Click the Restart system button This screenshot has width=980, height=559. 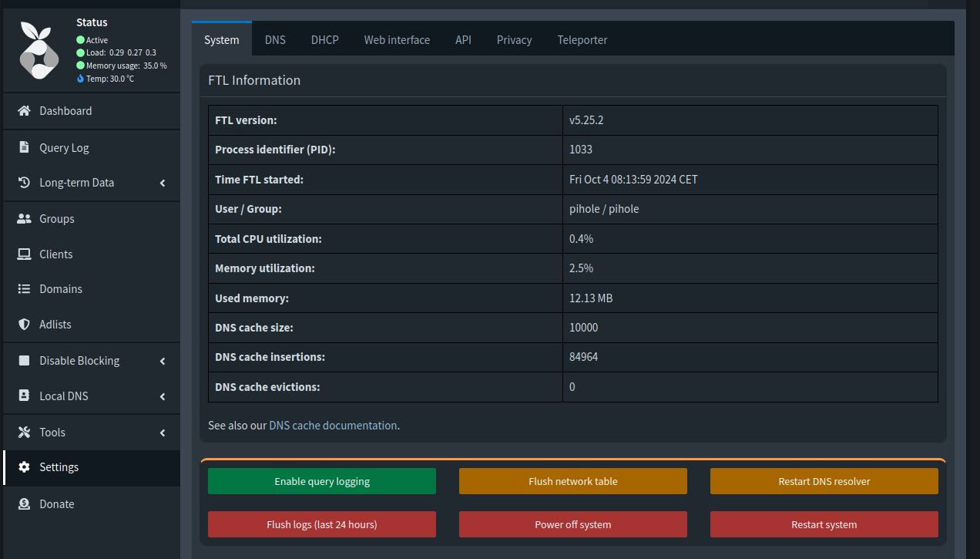coord(824,524)
